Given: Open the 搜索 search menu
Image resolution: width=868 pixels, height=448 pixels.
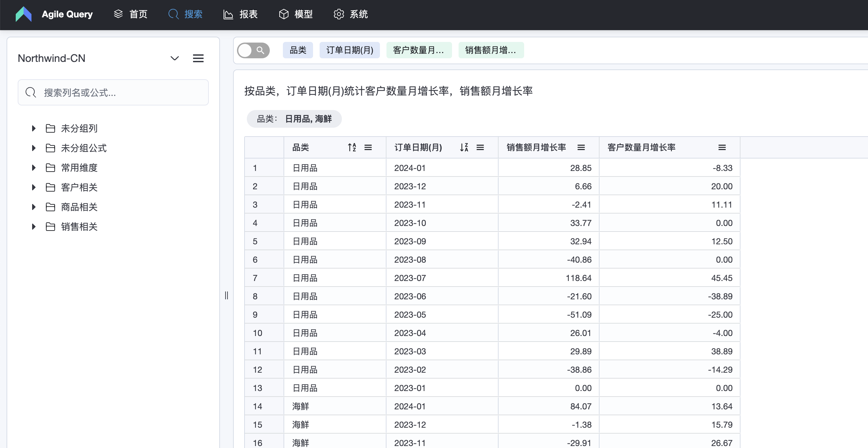Looking at the screenshot, I should (x=185, y=14).
